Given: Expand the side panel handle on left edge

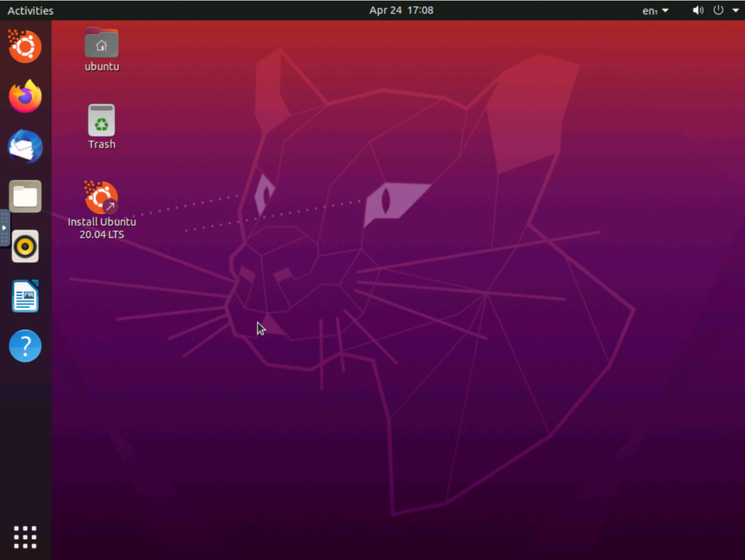Looking at the screenshot, I should 4,228.
